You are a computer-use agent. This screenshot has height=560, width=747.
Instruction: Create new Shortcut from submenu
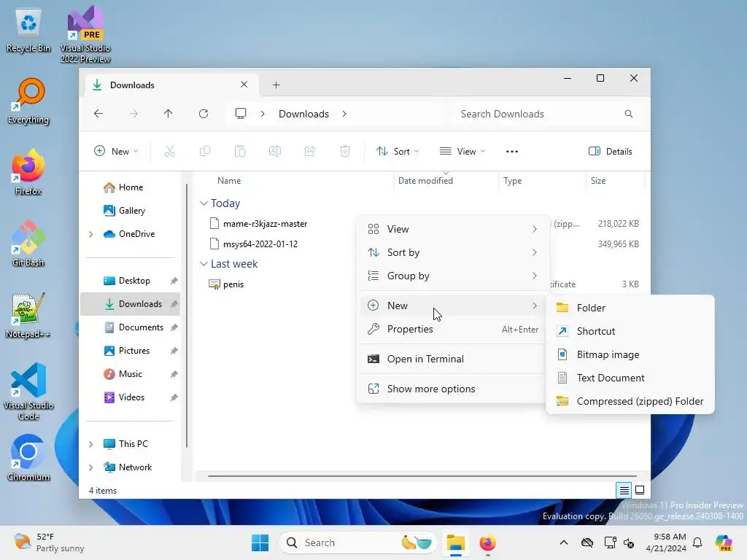pyautogui.click(x=630, y=331)
